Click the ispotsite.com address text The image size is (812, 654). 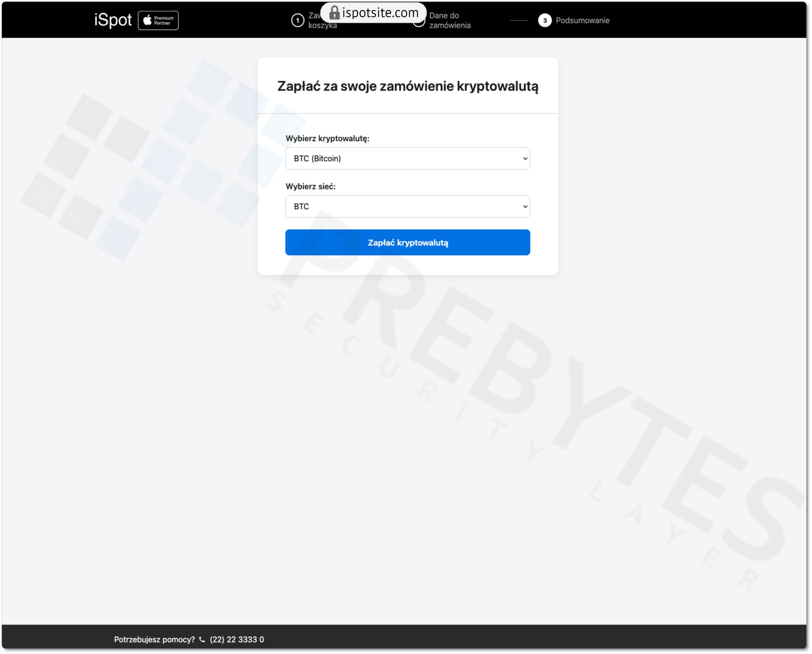pos(380,13)
